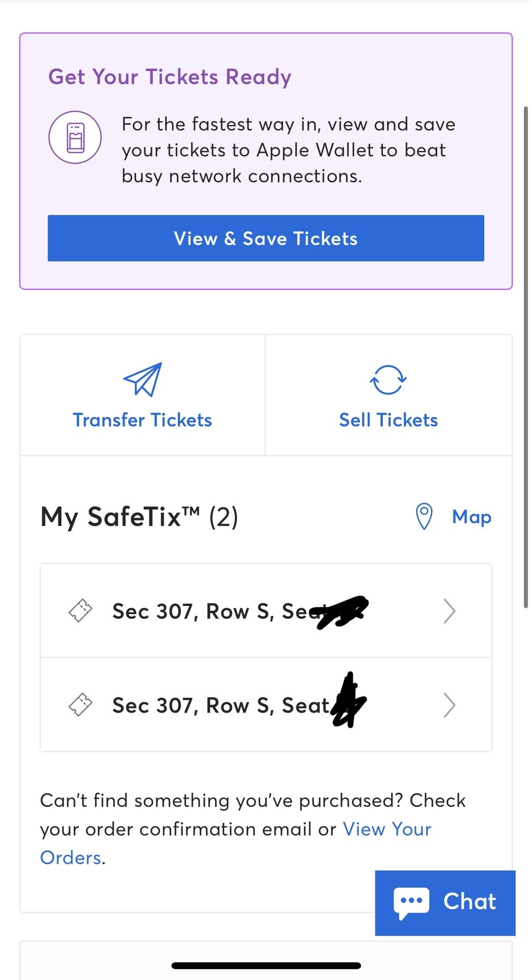This screenshot has width=532, height=980.
Task: Follow the View Your Orders link
Action: pos(386,829)
